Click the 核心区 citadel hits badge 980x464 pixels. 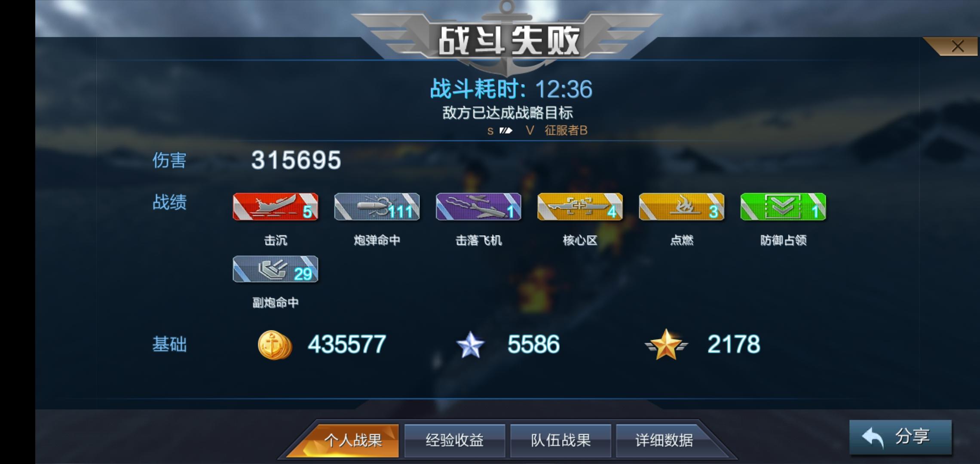(x=580, y=207)
